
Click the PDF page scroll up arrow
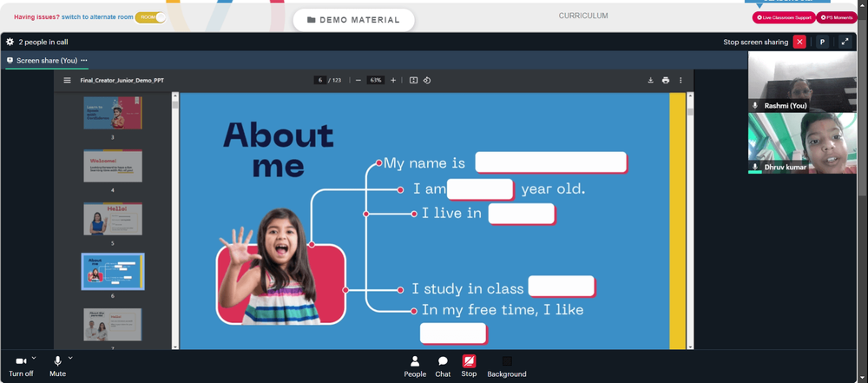point(690,96)
